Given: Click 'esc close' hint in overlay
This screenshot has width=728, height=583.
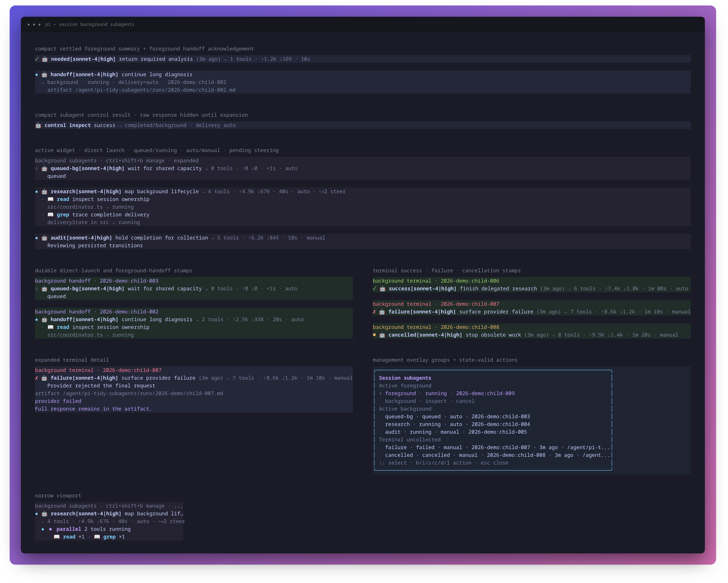Looking at the screenshot, I should (494, 463).
